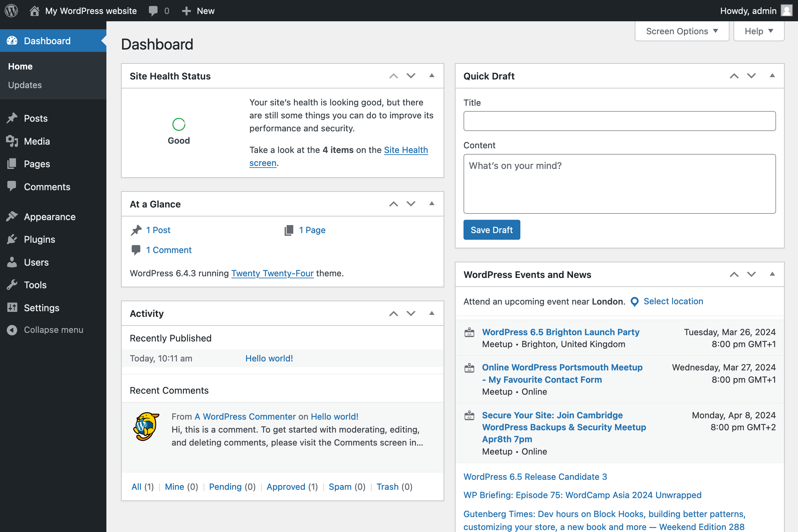Select Updates menu item
798x532 pixels.
25,84
